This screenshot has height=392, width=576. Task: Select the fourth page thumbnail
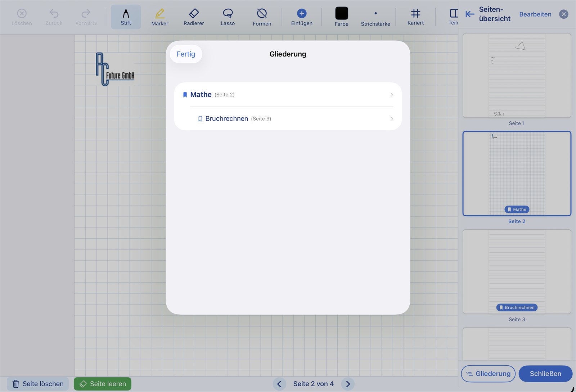point(517,344)
